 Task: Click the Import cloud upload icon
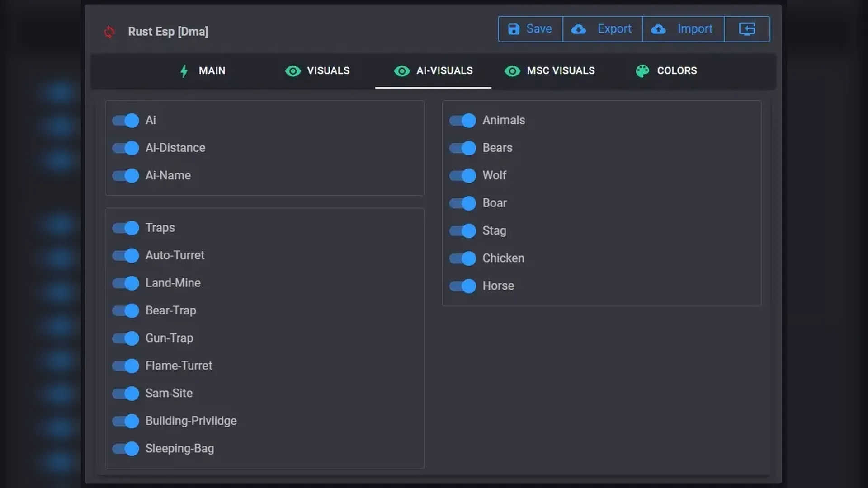[x=658, y=29]
